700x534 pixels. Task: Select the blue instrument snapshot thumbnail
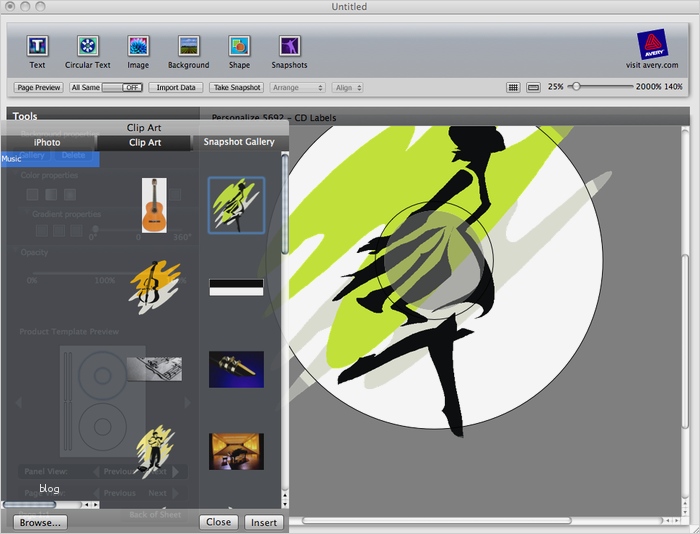pyautogui.click(x=236, y=369)
